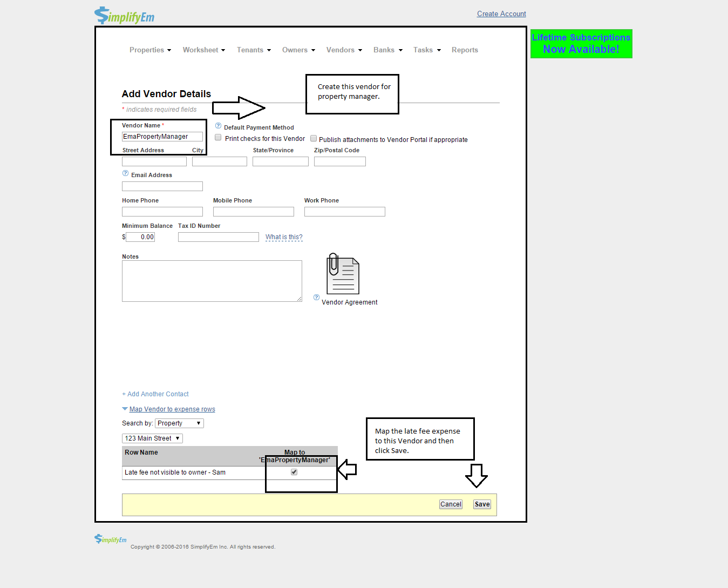This screenshot has height=588, width=728.
Task: Click the Email Address field
Action: click(162, 186)
